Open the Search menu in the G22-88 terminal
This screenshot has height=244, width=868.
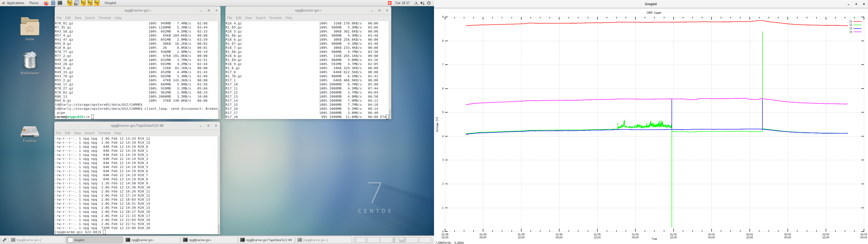coord(89,133)
